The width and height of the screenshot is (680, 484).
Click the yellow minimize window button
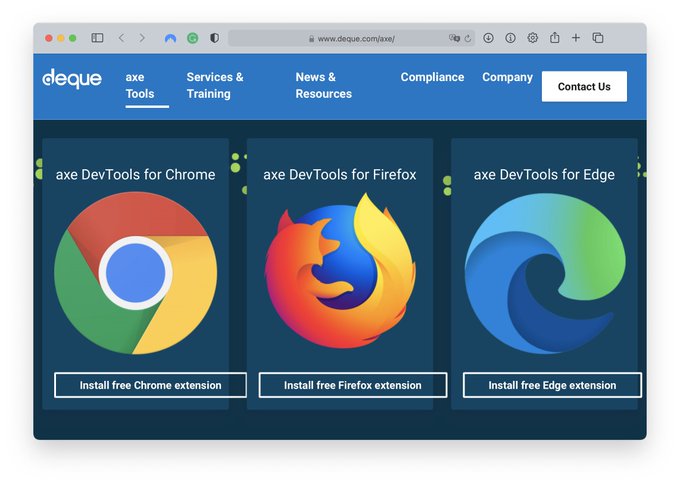pos(61,38)
